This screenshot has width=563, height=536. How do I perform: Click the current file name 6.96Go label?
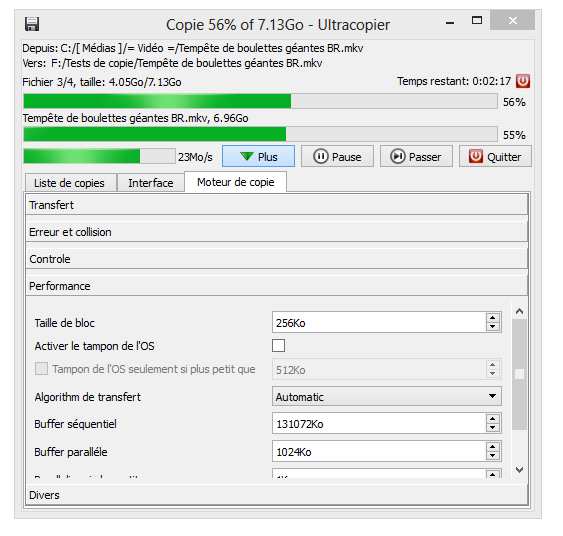pos(135,118)
